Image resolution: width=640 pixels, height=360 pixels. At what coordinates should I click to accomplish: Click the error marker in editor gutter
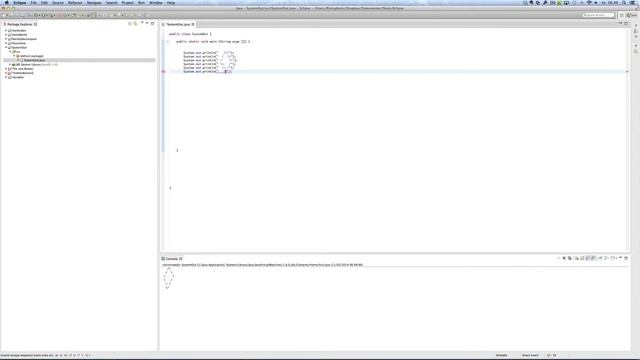pos(164,71)
